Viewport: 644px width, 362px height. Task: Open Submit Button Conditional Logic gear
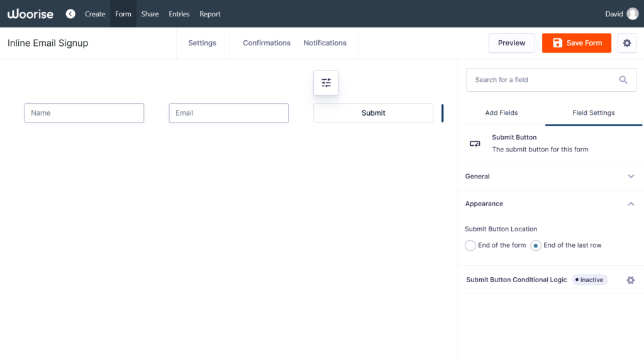pos(631,280)
